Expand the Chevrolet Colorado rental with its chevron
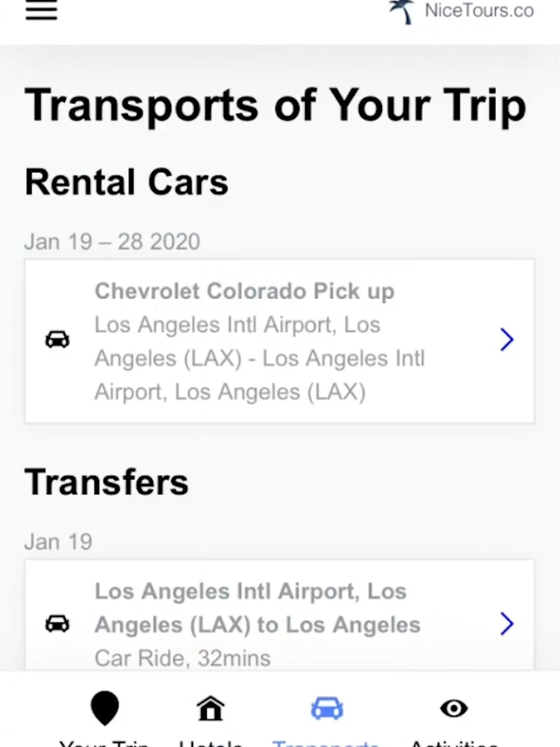Screen dimensions: 560x747 point(507,340)
